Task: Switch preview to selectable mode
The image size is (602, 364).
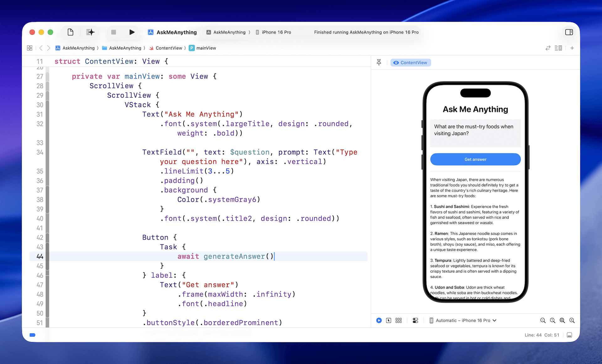Action: tap(389, 320)
